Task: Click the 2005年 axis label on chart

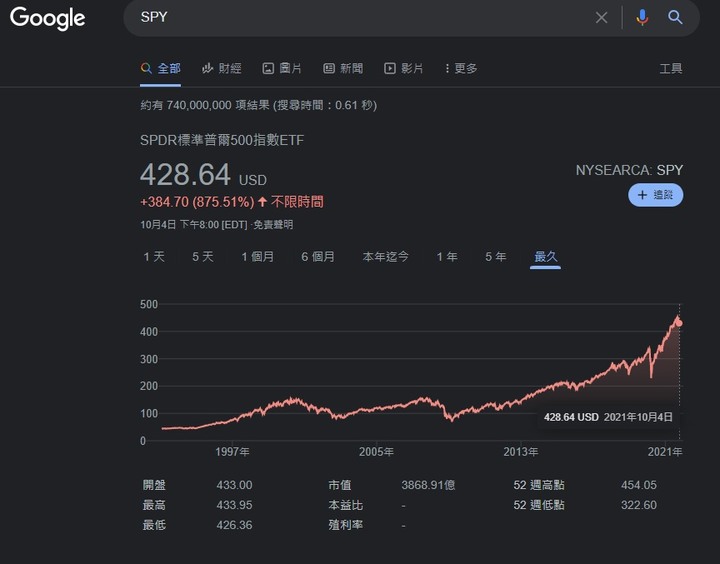Action: (x=376, y=452)
